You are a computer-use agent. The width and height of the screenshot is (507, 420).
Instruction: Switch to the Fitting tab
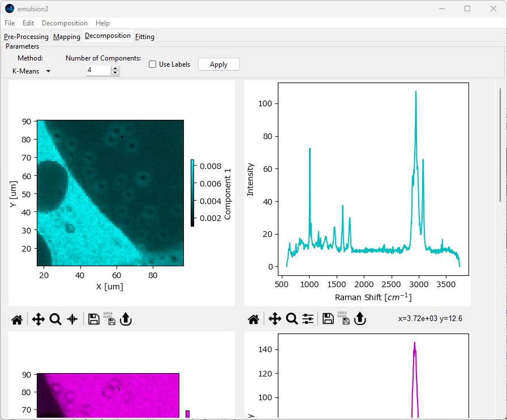[x=145, y=37]
